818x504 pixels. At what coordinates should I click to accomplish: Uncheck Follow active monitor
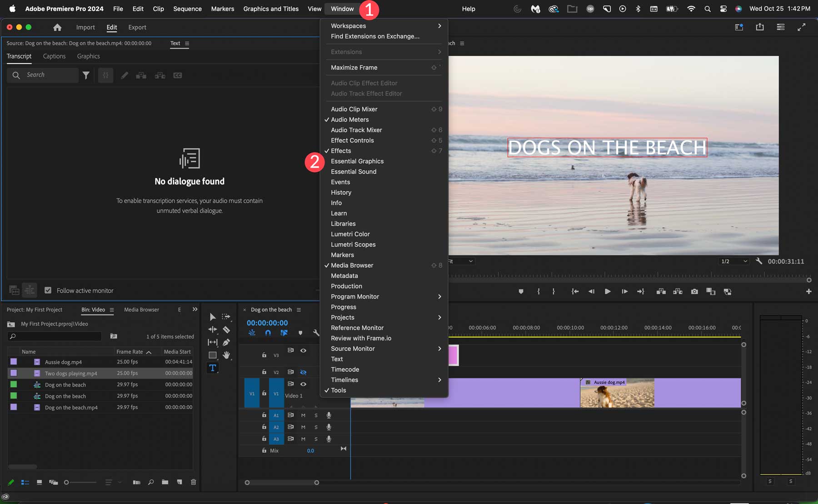(48, 290)
